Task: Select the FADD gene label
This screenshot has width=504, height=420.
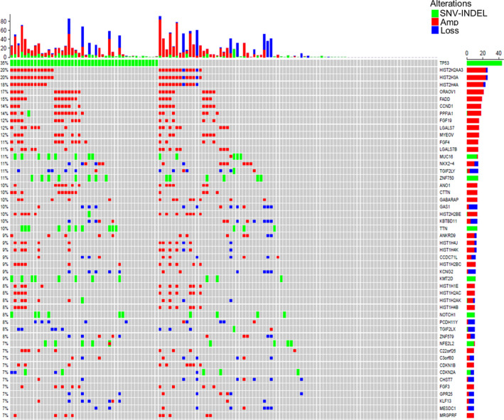Action: click(x=445, y=99)
